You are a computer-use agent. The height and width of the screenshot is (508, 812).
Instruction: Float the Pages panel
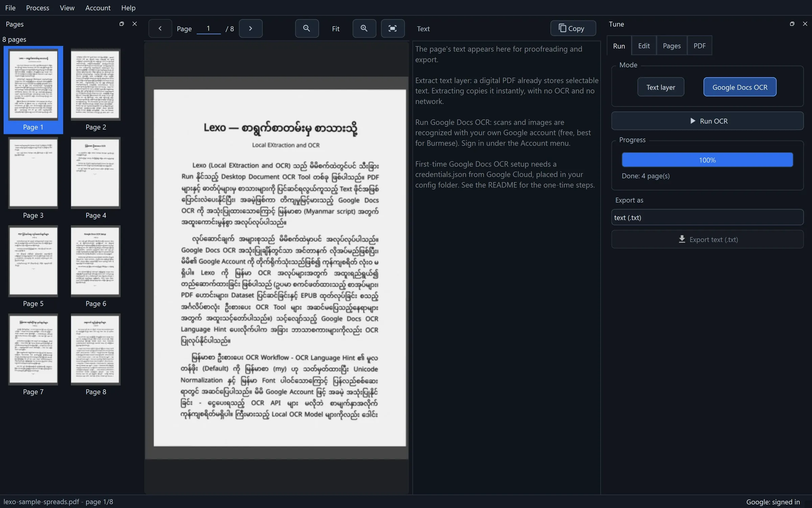[x=122, y=24]
